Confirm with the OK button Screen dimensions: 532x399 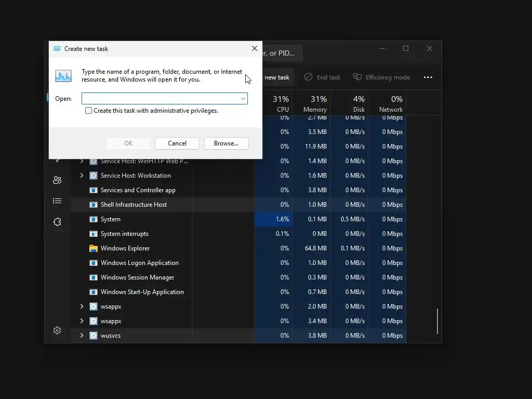[128, 143]
